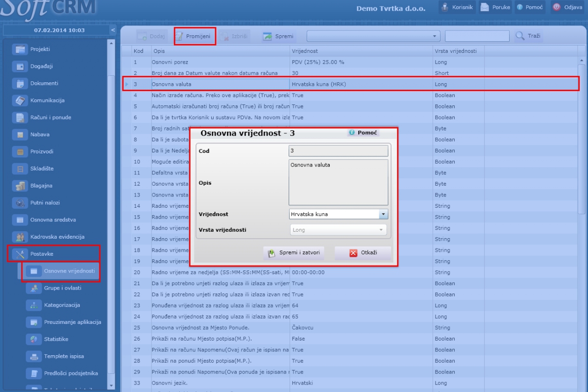Screen dimensions: 588x392
Task: Click the Odjava logout icon
Action: (557, 7)
